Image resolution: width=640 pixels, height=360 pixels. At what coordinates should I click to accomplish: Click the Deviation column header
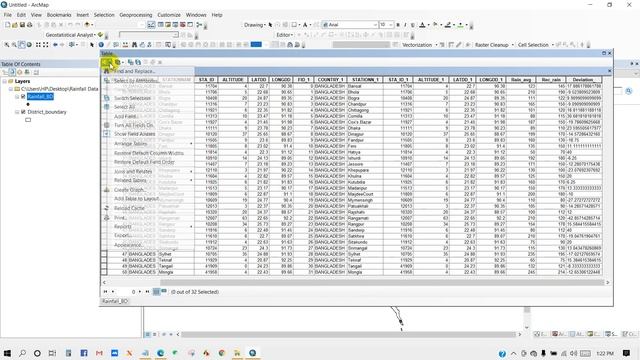(x=583, y=80)
